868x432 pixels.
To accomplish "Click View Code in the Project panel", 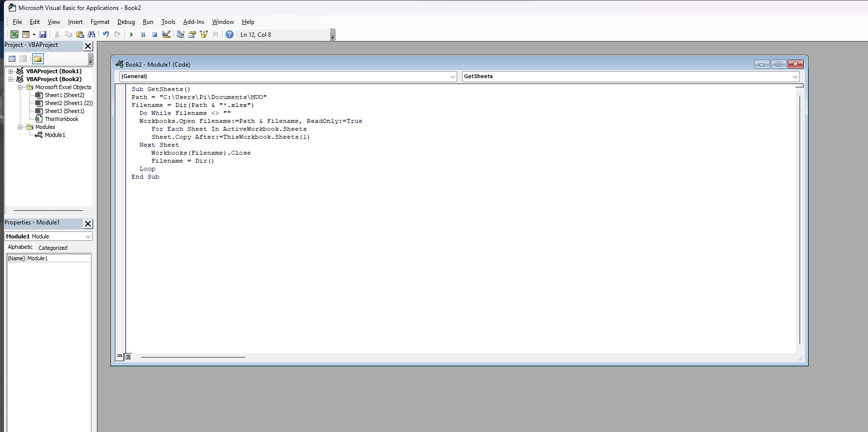I will pyautogui.click(x=12, y=59).
